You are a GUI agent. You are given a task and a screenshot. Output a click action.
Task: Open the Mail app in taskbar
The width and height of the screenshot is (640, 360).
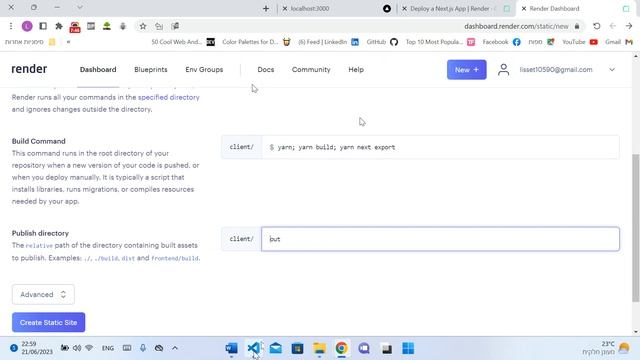pyautogui.click(x=276, y=348)
